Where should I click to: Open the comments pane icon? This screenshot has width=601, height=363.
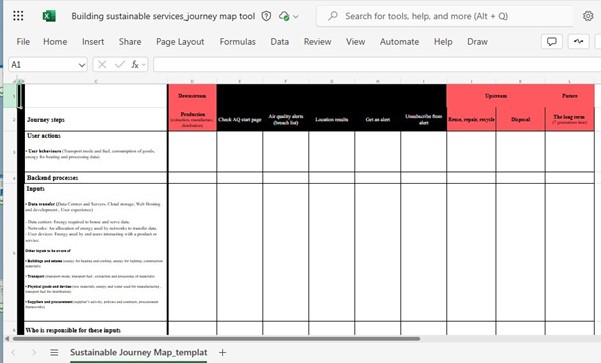click(552, 41)
